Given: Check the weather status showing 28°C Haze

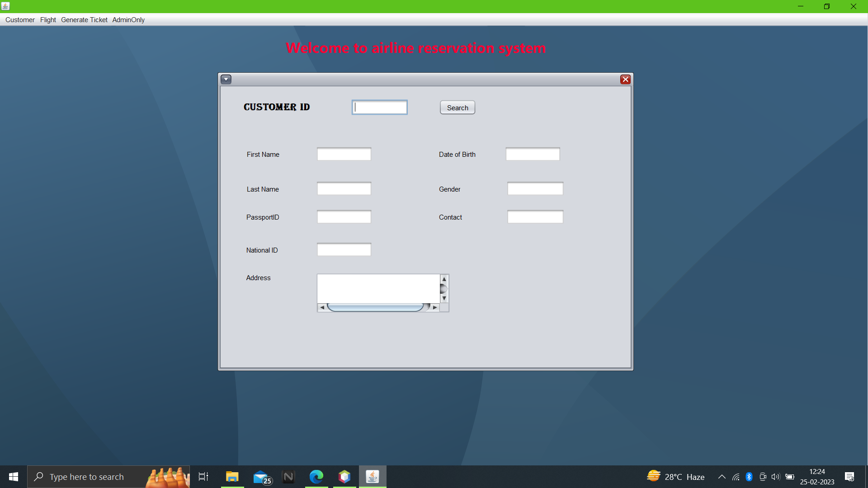Looking at the screenshot, I should 676,476.
